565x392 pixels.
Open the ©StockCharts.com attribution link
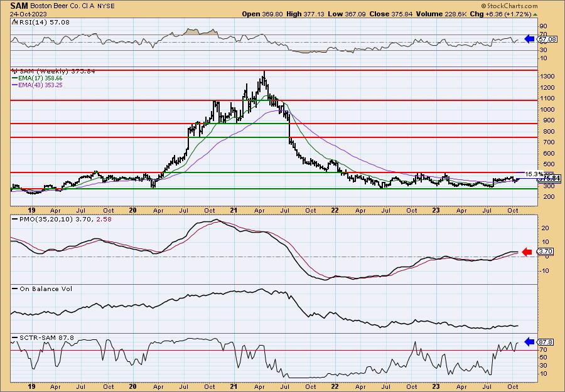coord(509,6)
